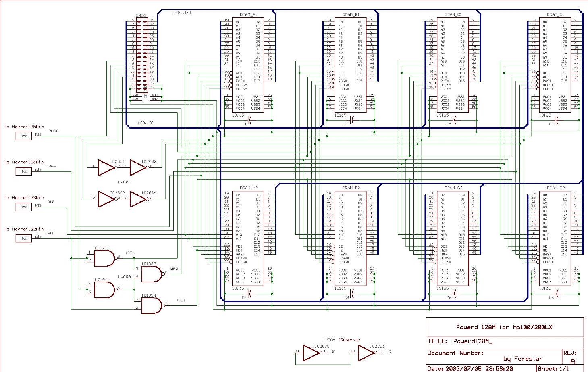Viewport: 588px width, 372px height.
Task: Click the IC16$4 NAND gate symbol
Action: click(x=152, y=305)
